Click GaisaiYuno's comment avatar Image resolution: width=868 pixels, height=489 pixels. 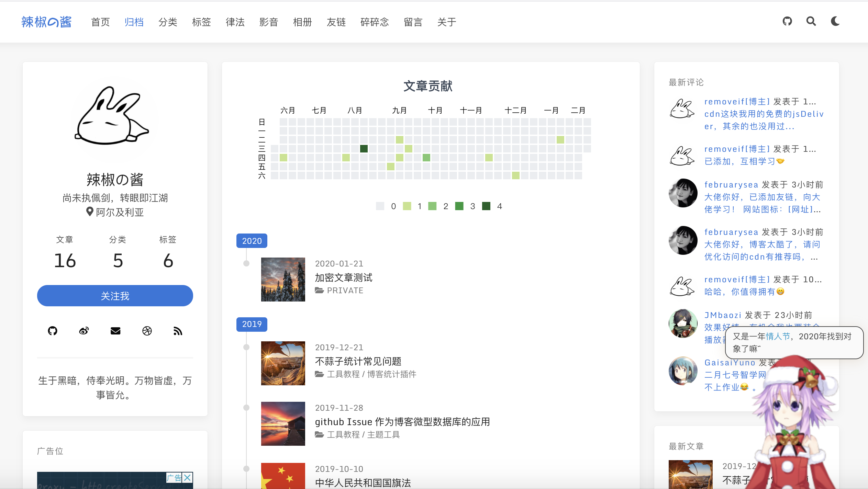[683, 371]
